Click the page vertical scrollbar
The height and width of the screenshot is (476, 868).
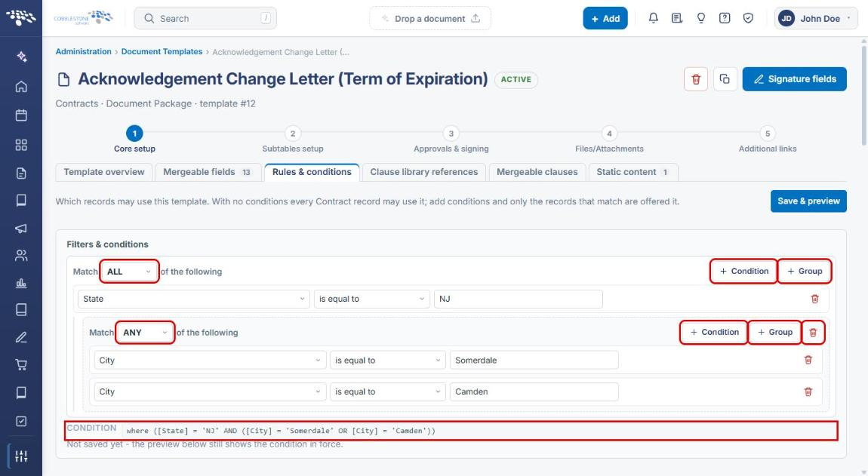click(x=864, y=94)
